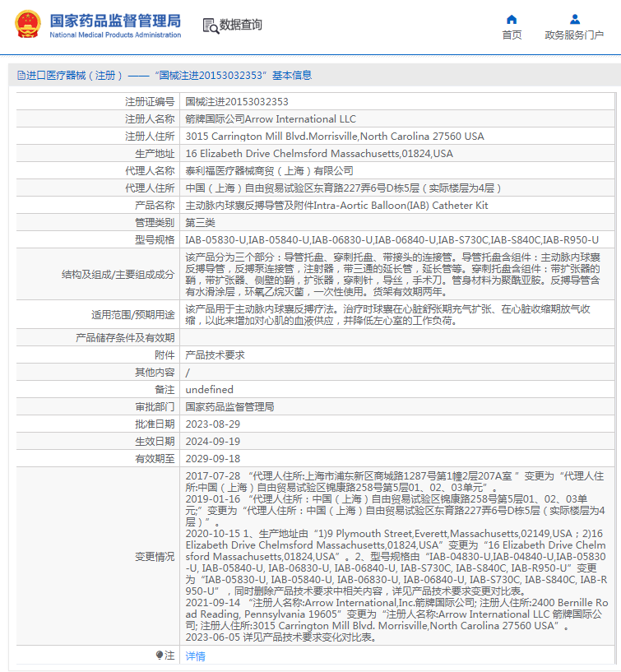
Task: Click the 产品技术要求 attachment cell
Action: tap(396, 355)
